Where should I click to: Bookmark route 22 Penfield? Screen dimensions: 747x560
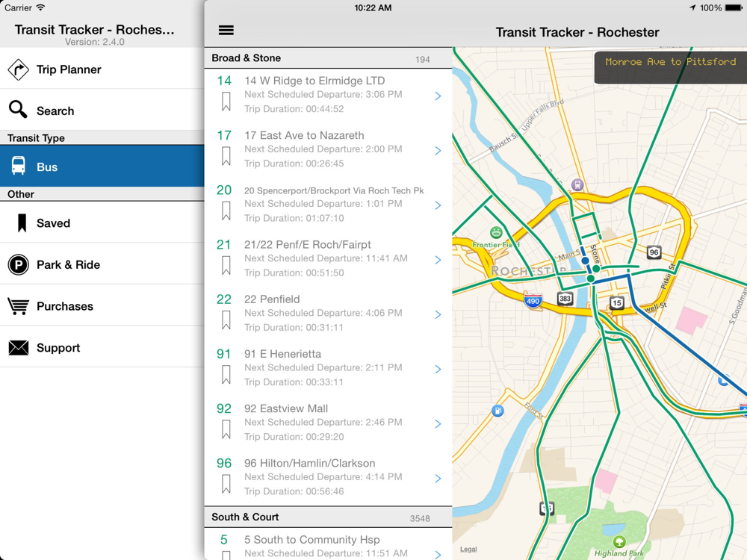pyautogui.click(x=226, y=320)
